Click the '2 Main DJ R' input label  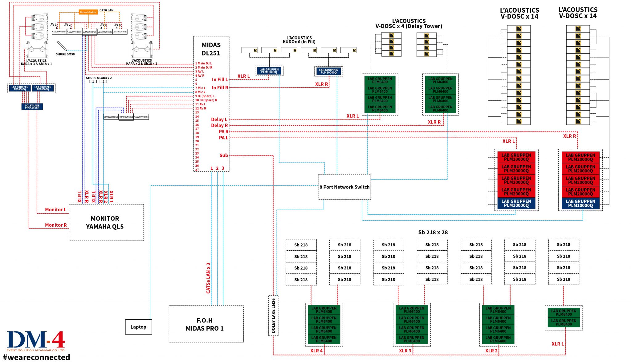[204, 67]
